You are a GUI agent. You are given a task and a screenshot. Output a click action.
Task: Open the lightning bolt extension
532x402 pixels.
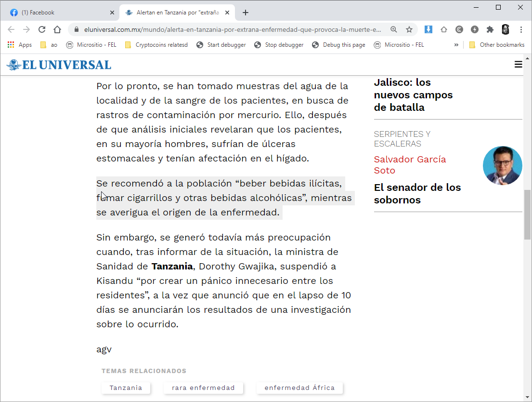pyautogui.click(x=475, y=29)
